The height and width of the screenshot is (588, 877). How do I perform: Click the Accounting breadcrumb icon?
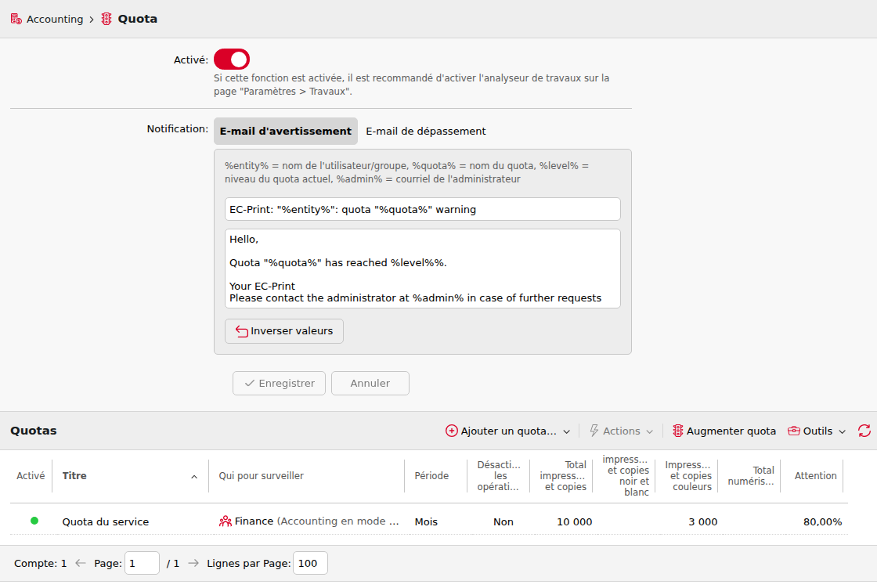click(x=16, y=19)
